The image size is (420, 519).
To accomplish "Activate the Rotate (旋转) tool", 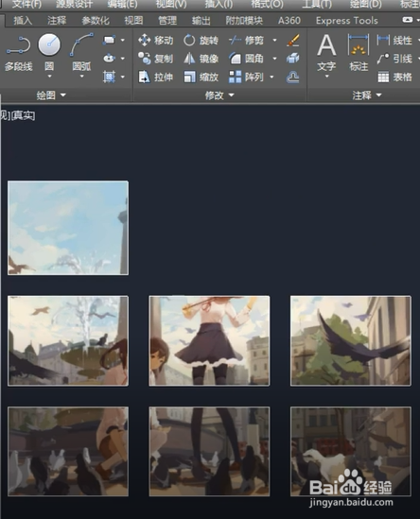I will (x=201, y=40).
